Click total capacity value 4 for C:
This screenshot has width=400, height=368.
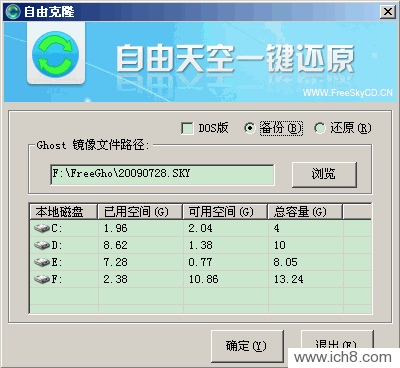(x=277, y=229)
